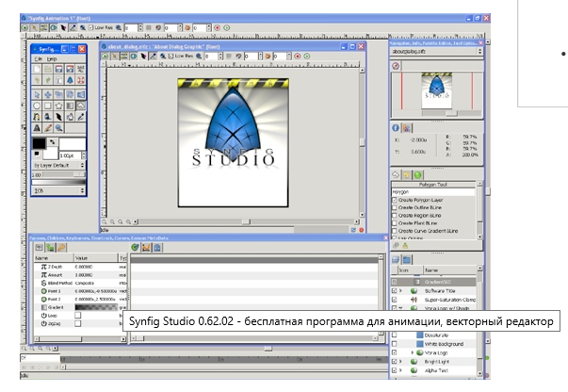
Task: Switch to the Palette Editor tab icon
Action: point(407,128)
